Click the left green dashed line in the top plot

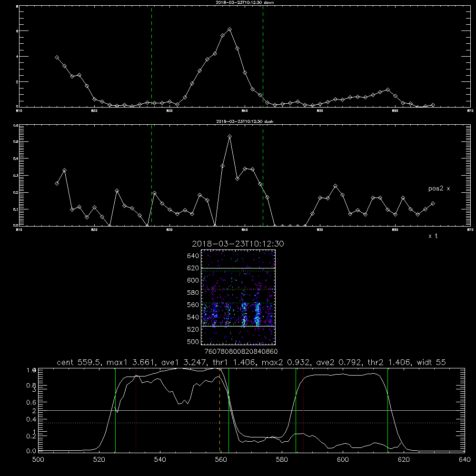(x=151, y=57)
